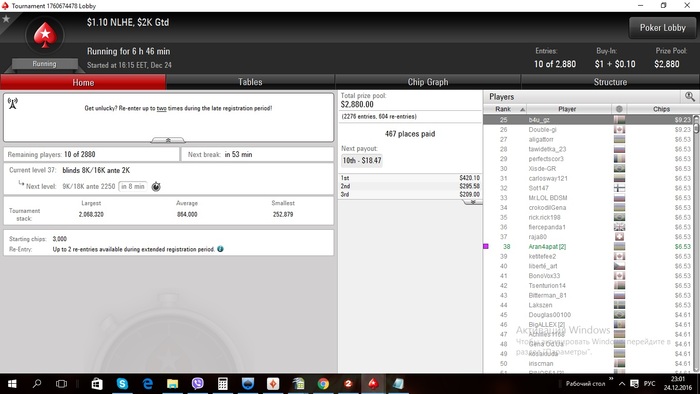700x394 pixels.
Task: Click the flag icon beside Sot147
Action: point(619,188)
